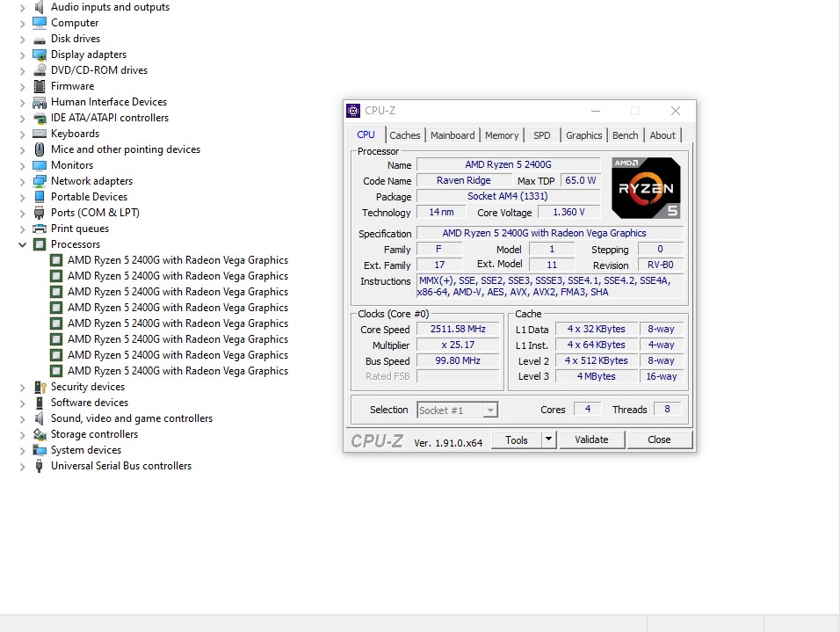Expand the Monitors category

[23, 165]
